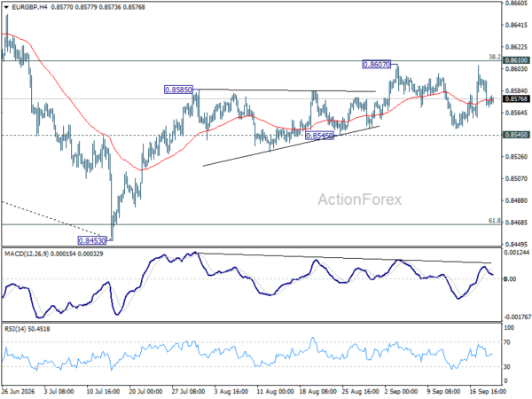The width and height of the screenshot is (532, 399).
Task: Select the 0.85850 price label
Action: click(x=178, y=90)
